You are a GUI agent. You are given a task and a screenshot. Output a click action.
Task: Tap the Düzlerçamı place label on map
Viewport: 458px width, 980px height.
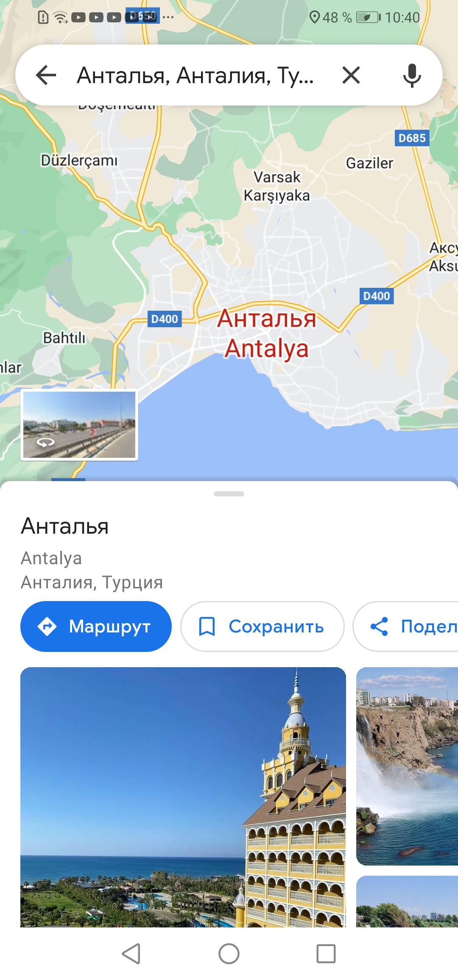coord(79,161)
